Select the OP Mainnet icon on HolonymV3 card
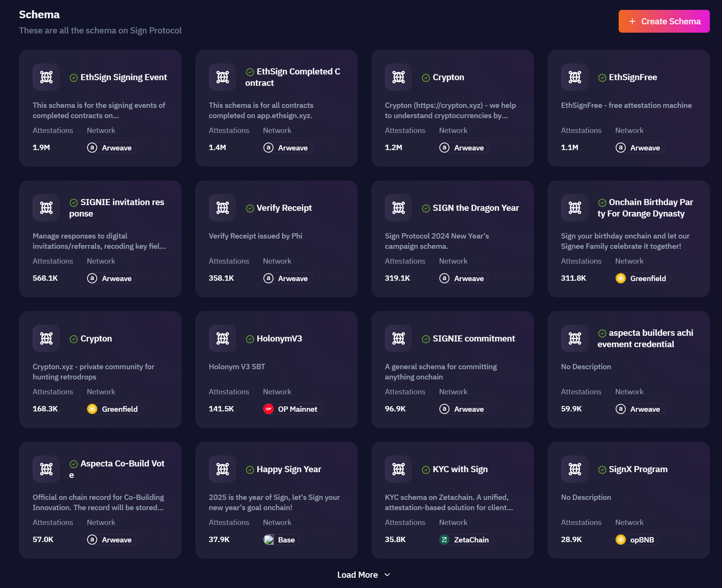The image size is (722, 588). click(x=268, y=409)
